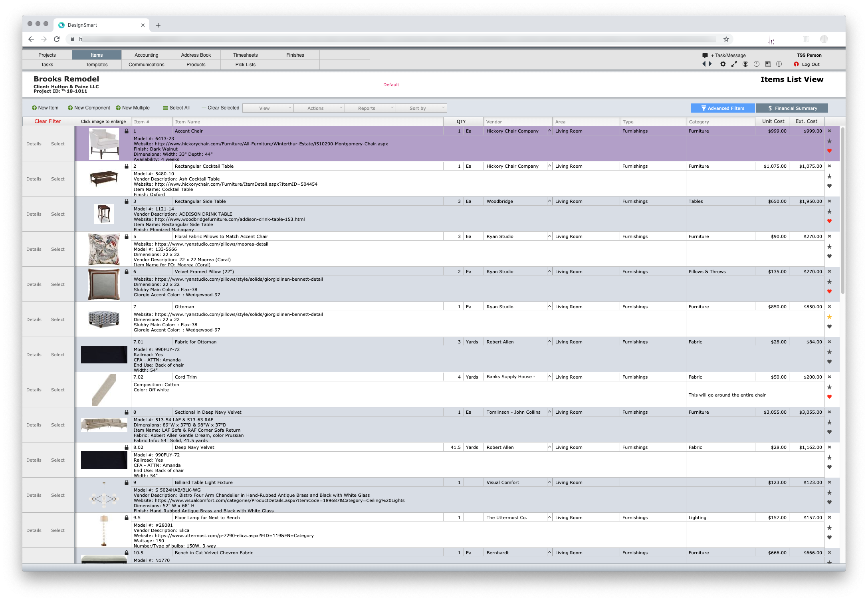Viewport: 868px width, 601px height.
Task: Open the user profile icon
Action: coord(745,64)
